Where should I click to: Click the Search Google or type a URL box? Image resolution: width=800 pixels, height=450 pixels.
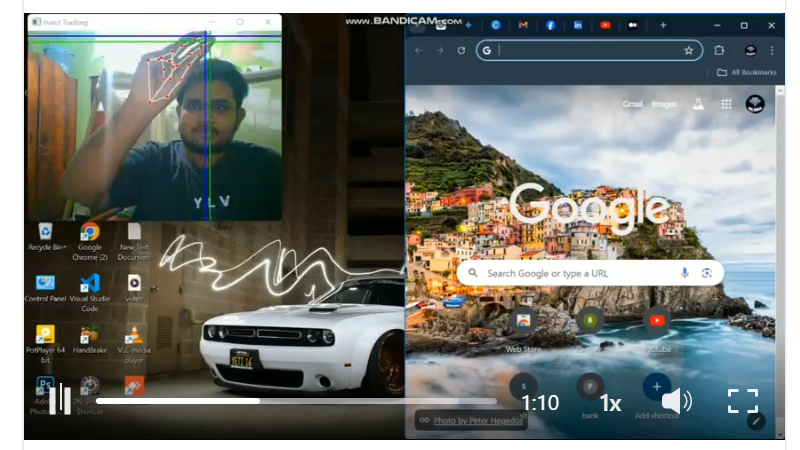tap(590, 273)
